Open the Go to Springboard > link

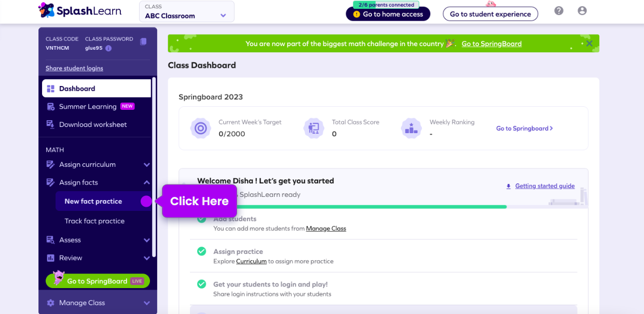point(525,128)
